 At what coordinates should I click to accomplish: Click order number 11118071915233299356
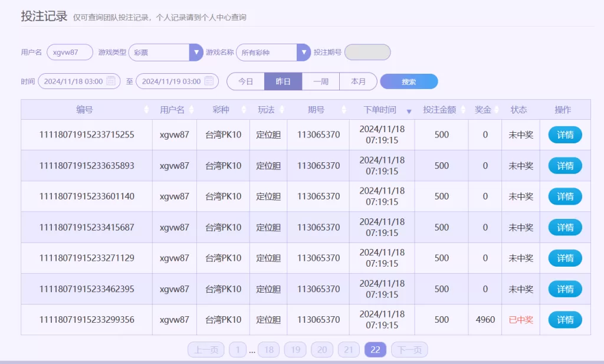point(87,320)
